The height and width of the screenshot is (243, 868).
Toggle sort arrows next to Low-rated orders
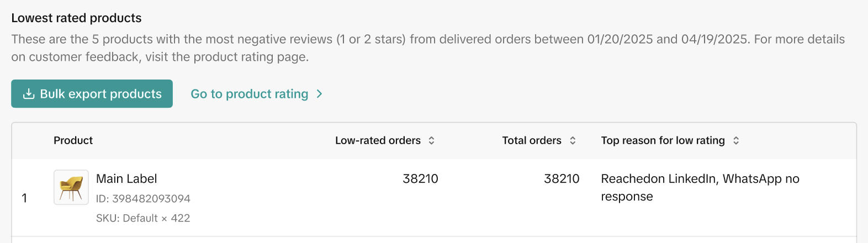pyautogui.click(x=432, y=140)
